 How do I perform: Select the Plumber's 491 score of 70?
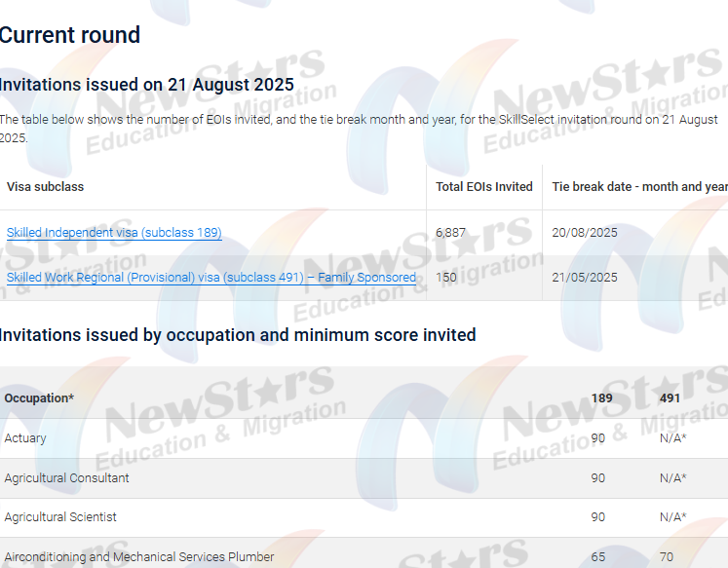click(667, 557)
